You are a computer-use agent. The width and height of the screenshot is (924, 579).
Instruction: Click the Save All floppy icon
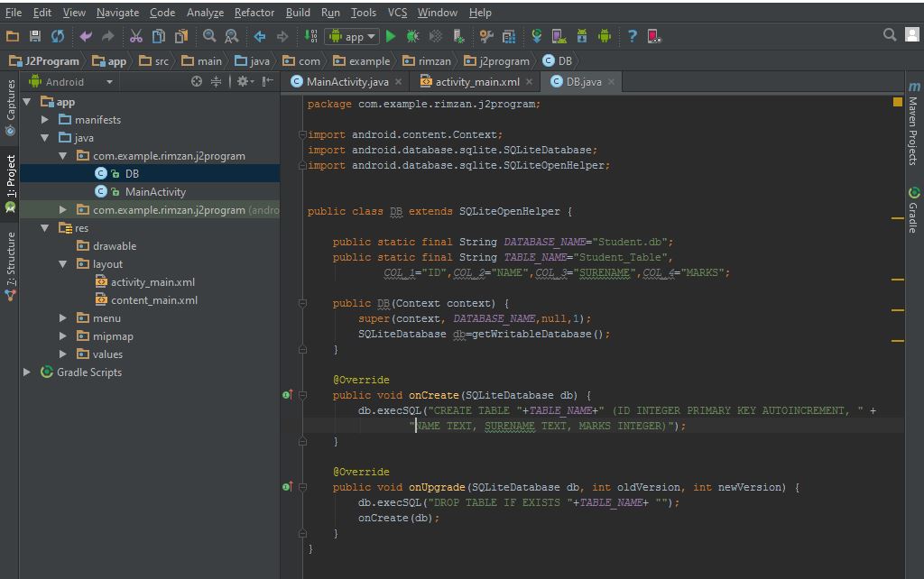[35, 36]
